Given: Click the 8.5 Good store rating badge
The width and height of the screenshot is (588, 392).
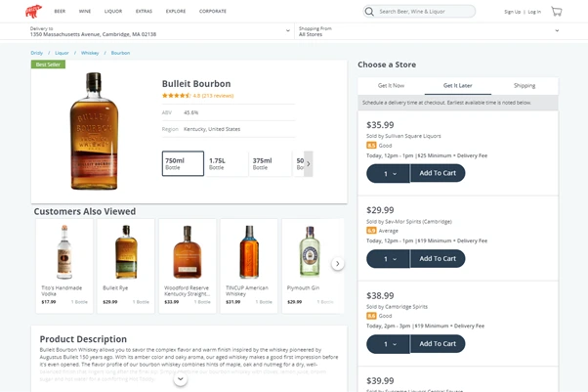Looking at the screenshot, I should 371,146.
